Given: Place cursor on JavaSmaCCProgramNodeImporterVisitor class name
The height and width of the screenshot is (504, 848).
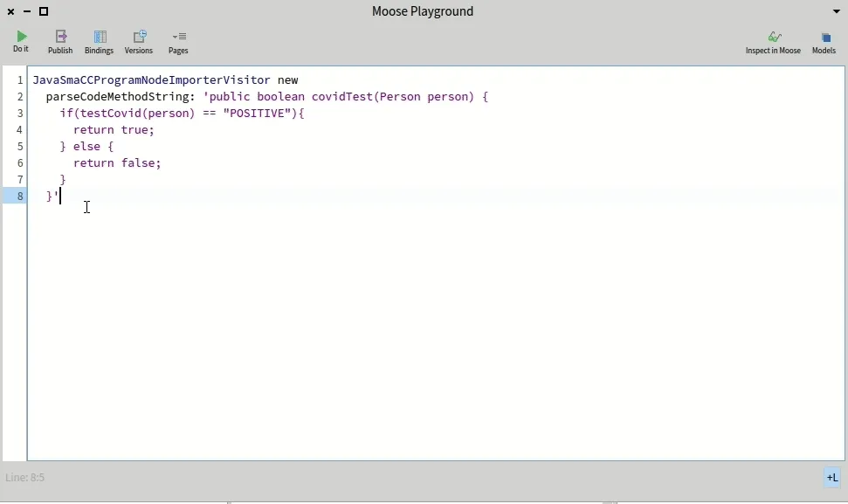Looking at the screenshot, I should [x=151, y=80].
